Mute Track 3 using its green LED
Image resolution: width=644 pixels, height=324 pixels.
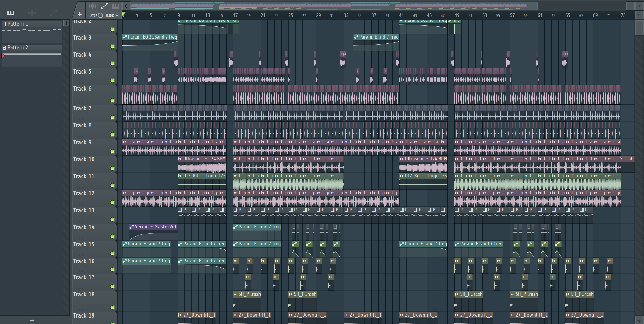coord(112,47)
